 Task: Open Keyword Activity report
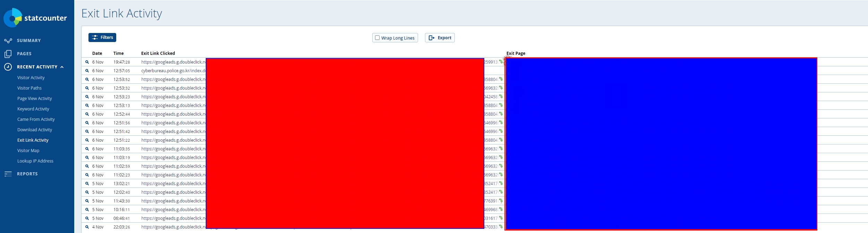33,109
